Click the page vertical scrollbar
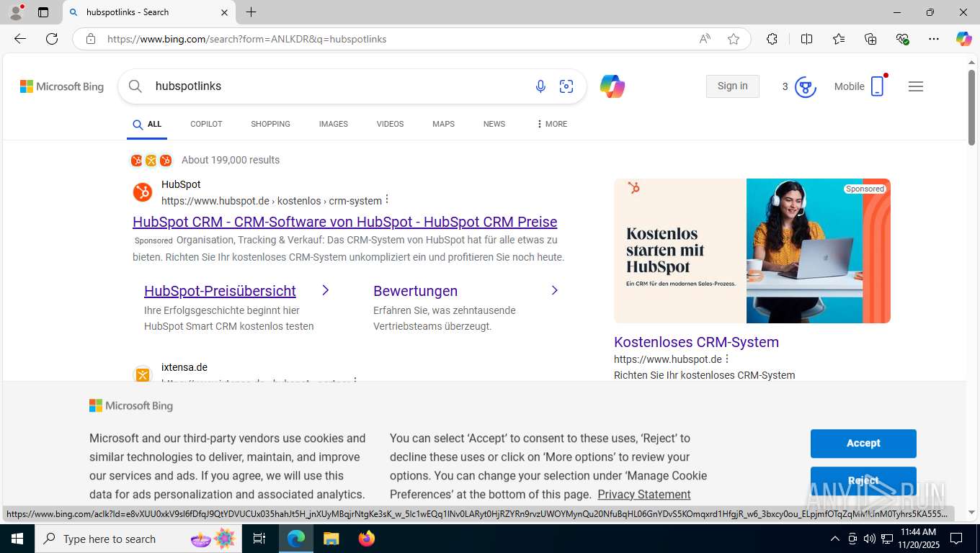 [972, 108]
